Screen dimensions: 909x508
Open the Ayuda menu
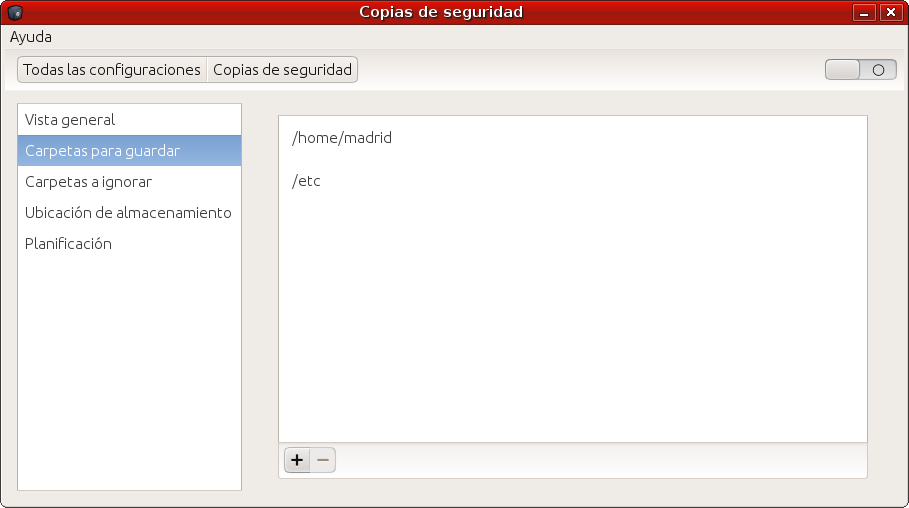31,37
